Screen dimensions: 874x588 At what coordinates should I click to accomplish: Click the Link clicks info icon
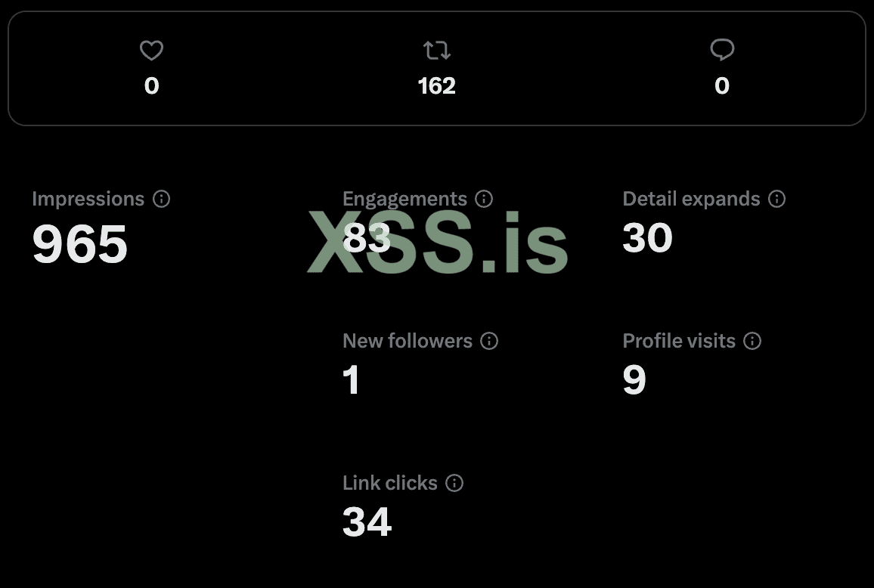click(454, 483)
